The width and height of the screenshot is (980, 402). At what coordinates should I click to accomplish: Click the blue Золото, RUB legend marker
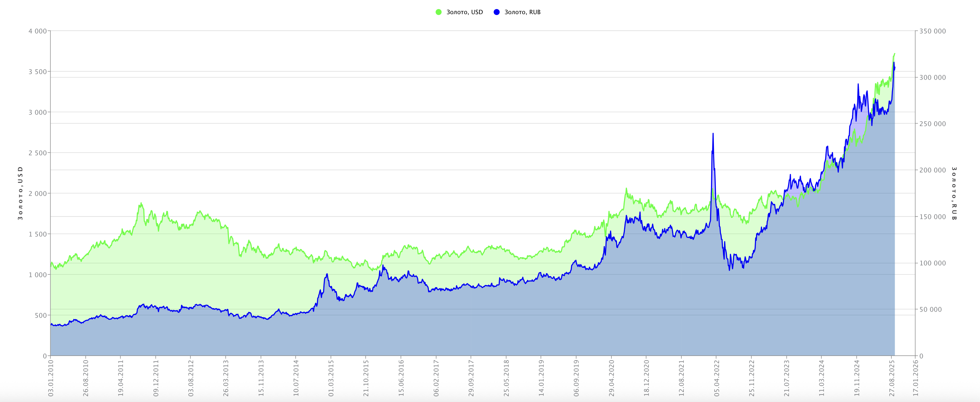click(x=496, y=12)
